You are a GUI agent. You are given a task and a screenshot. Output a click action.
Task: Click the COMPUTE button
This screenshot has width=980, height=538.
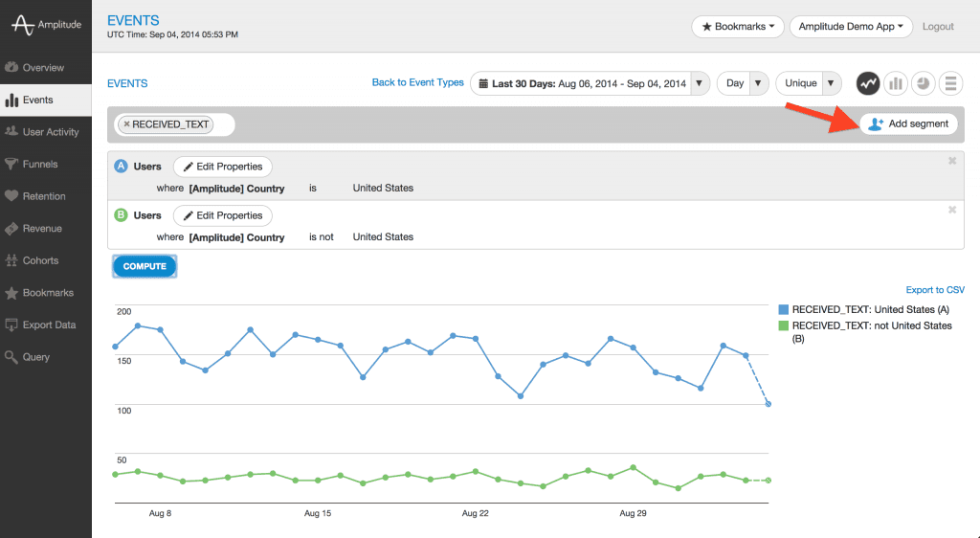(x=145, y=266)
